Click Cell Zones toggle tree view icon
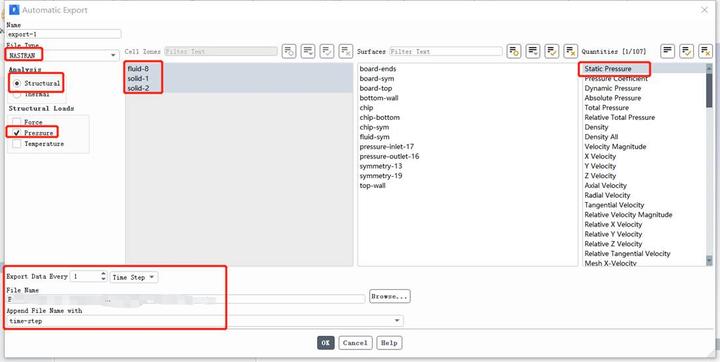 tap(289, 51)
